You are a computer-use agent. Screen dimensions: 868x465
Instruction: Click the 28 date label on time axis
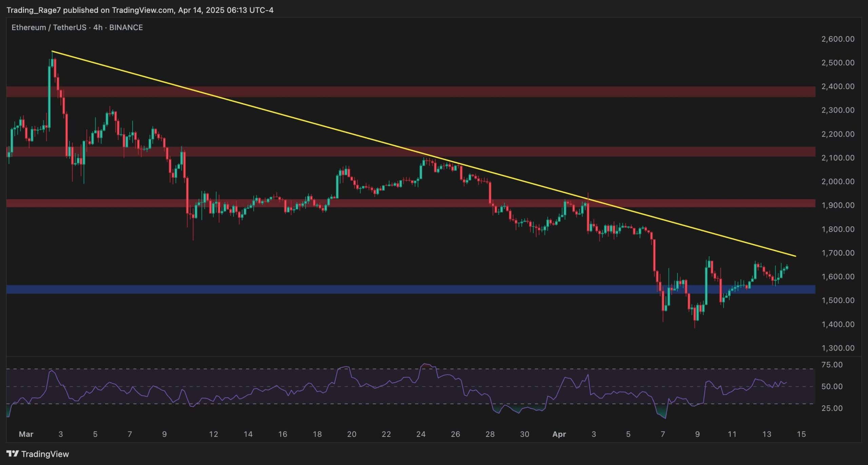point(490,434)
